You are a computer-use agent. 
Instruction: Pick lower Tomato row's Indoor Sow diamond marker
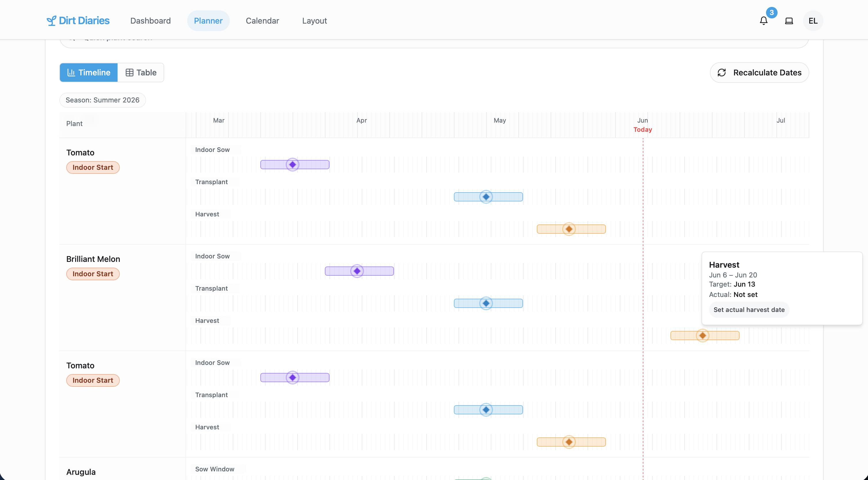pos(293,378)
